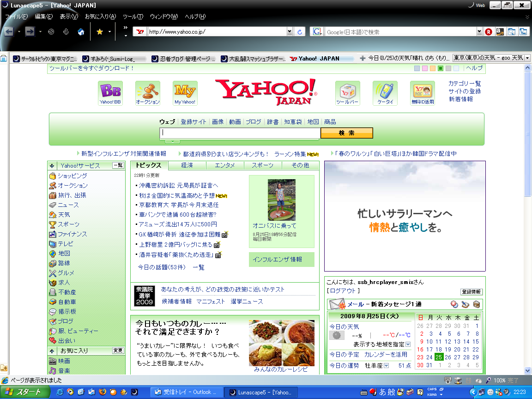Open Internet Explorer from the quick launch

coord(60,392)
